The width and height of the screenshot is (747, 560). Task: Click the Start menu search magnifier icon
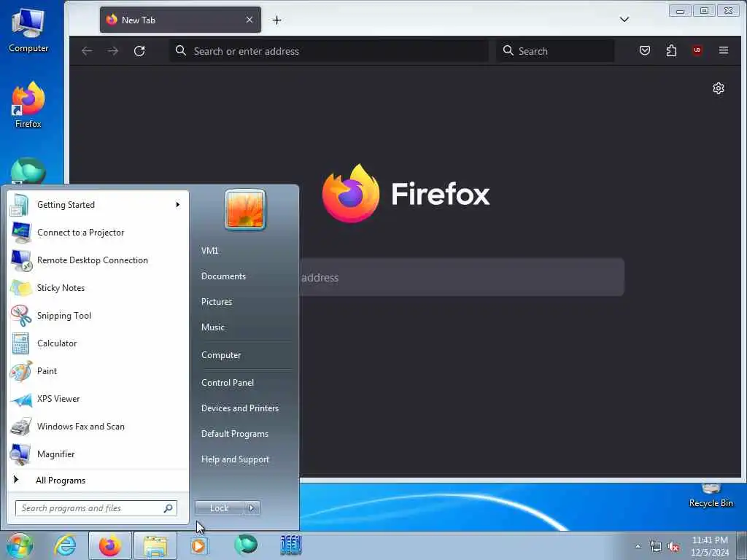169,508
